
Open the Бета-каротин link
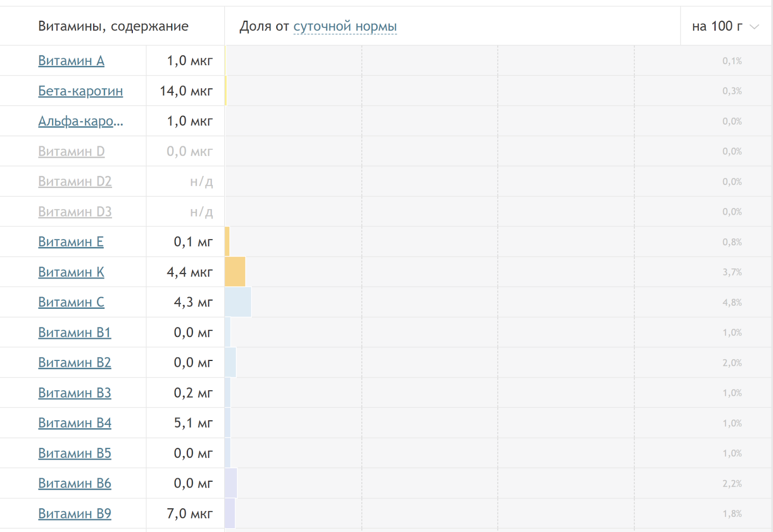(x=80, y=91)
